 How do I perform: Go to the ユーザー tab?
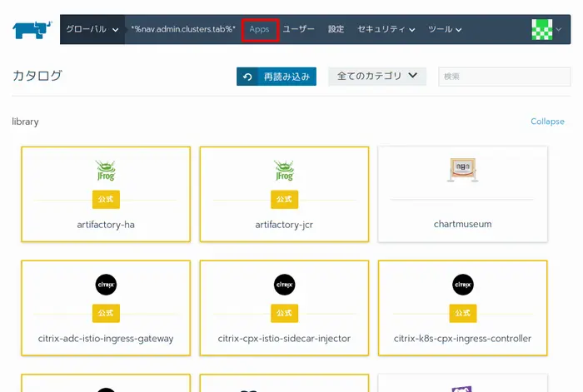(298, 29)
